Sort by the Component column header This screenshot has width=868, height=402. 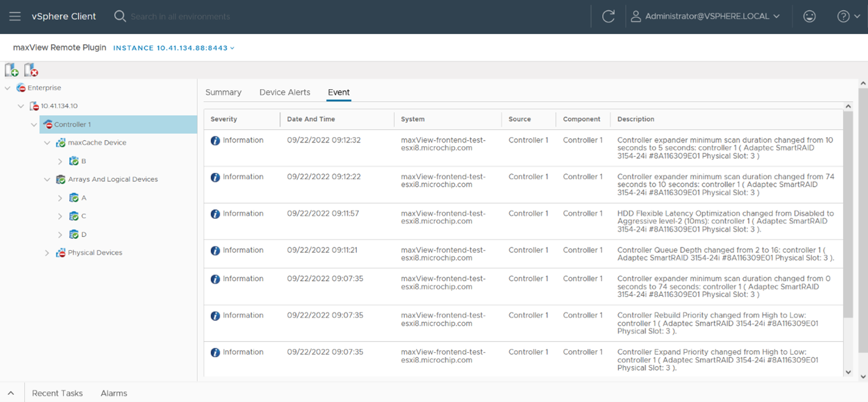tap(581, 119)
